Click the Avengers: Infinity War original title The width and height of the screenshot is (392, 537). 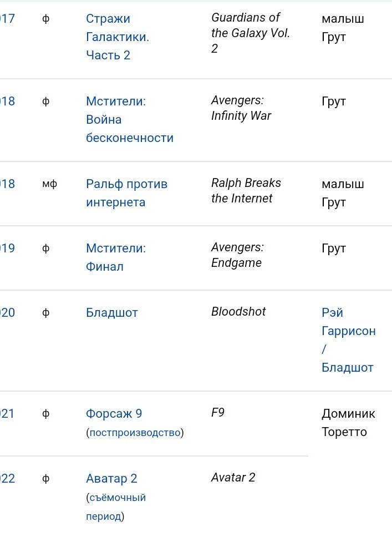point(241,108)
